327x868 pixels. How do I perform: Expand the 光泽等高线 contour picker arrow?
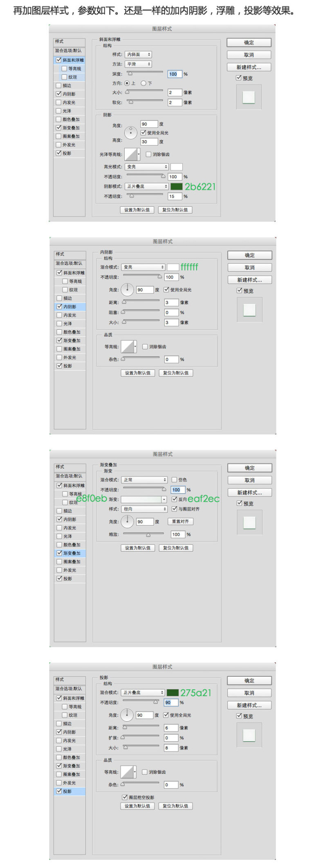(x=139, y=154)
